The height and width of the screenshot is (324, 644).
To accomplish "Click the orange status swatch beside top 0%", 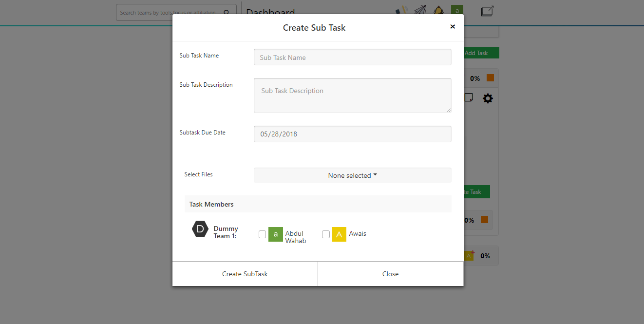I will pyautogui.click(x=490, y=78).
